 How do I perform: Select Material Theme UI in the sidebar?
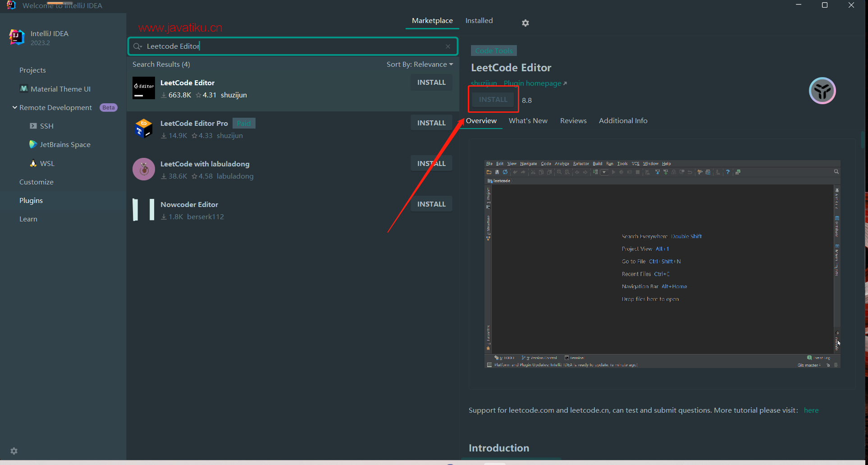click(x=60, y=89)
